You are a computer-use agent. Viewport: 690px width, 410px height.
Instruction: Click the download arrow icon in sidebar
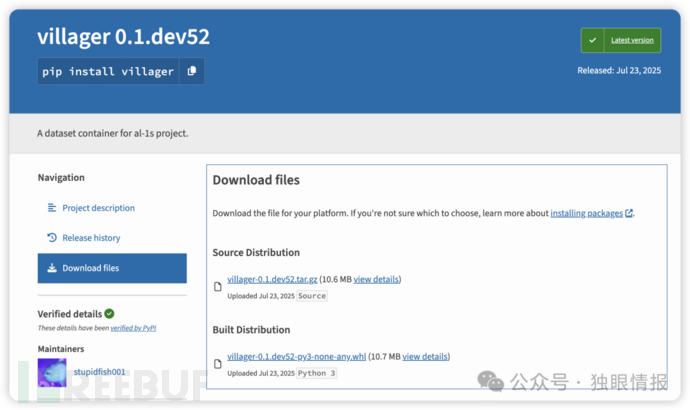(52, 268)
